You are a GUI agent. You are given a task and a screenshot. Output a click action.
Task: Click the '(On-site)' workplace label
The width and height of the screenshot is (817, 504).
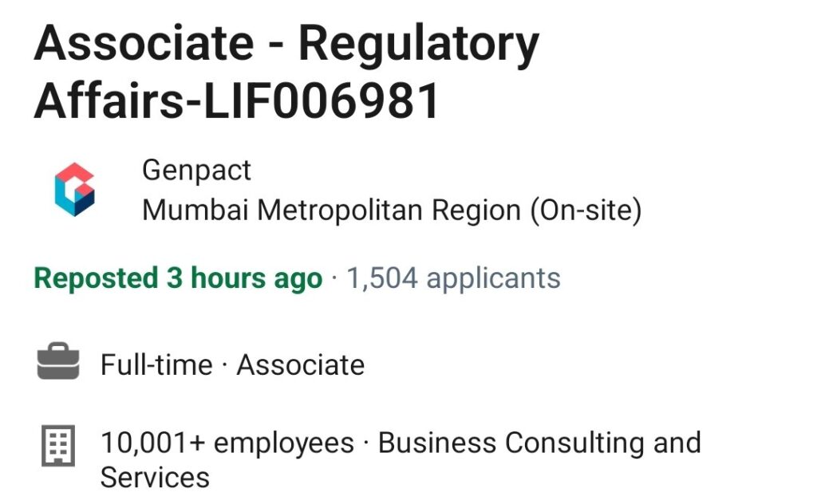tap(586, 211)
